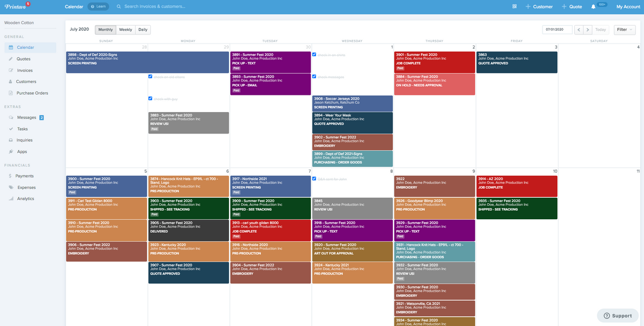Viewport: 644px width, 326px height.
Task: Go to Purchase Orders in sidebar
Action: (32, 93)
